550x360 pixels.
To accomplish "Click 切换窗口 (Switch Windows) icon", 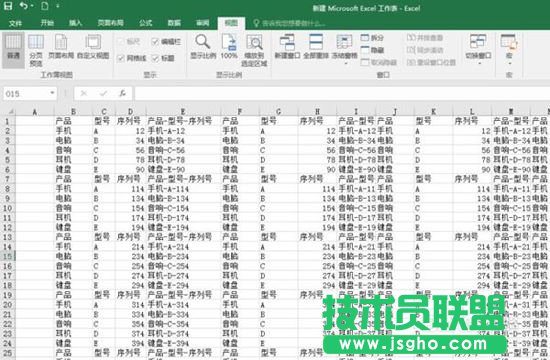I will [x=478, y=43].
